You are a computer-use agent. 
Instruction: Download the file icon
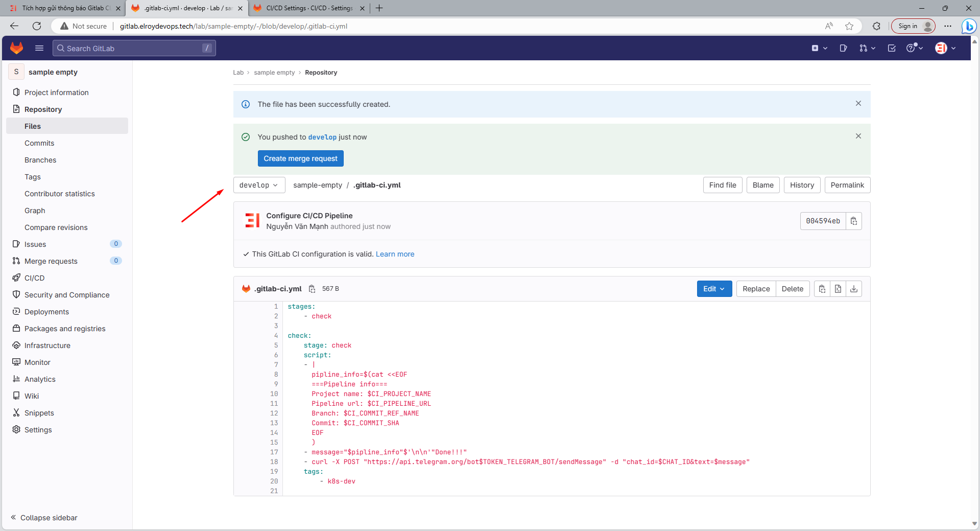(x=854, y=289)
